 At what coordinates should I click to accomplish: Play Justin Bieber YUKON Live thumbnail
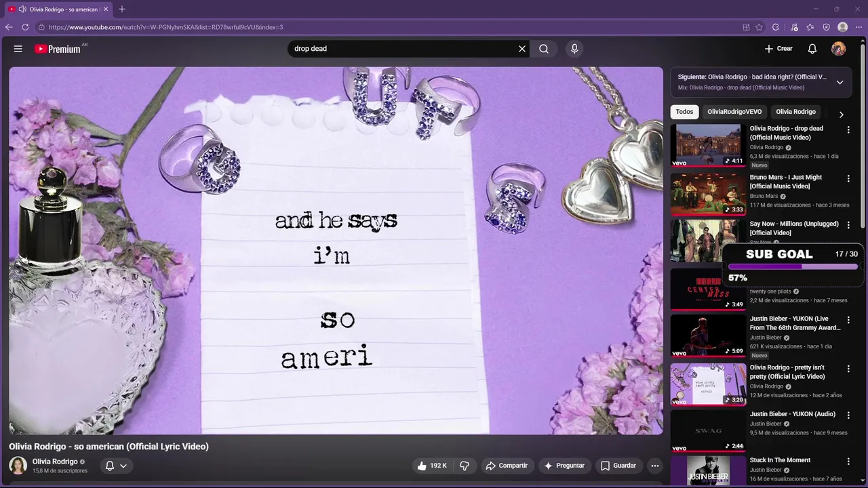point(708,335)
